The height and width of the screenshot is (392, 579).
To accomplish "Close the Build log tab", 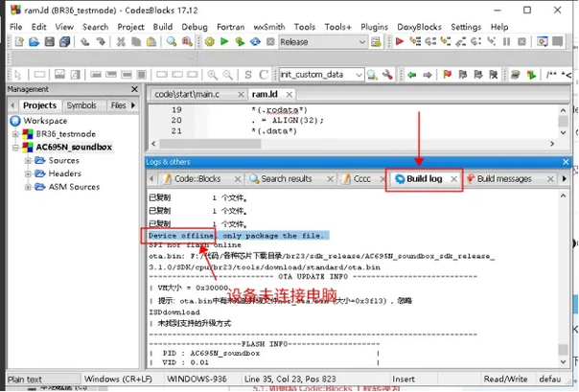I will [454, 179].
